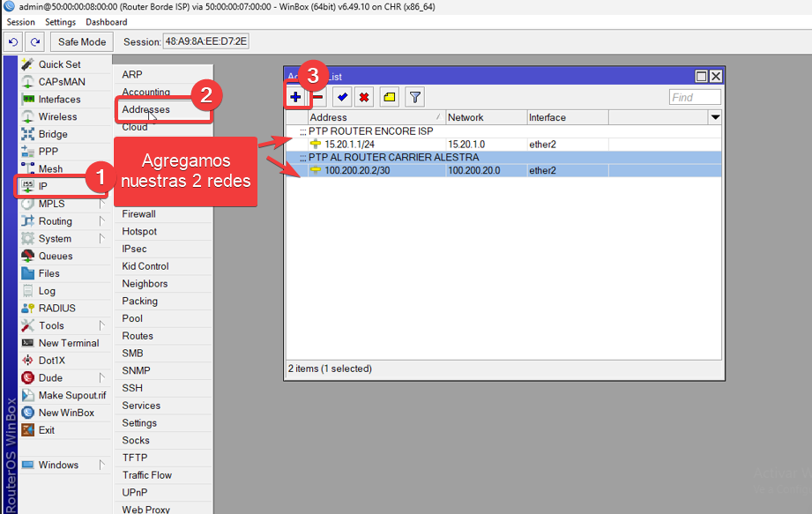
Task: Open the filter funnel in Address List
Action: 414,97
